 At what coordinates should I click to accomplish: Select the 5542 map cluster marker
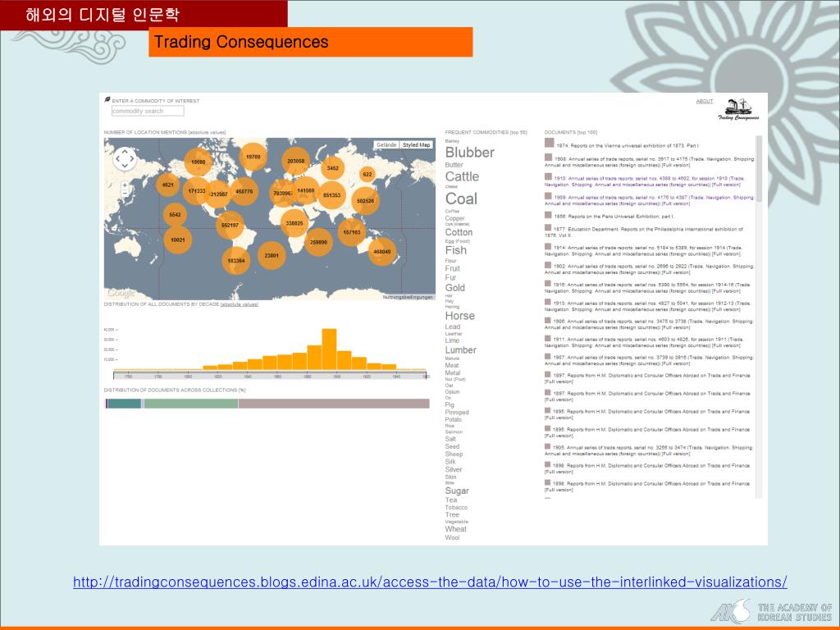pos(175,215)
